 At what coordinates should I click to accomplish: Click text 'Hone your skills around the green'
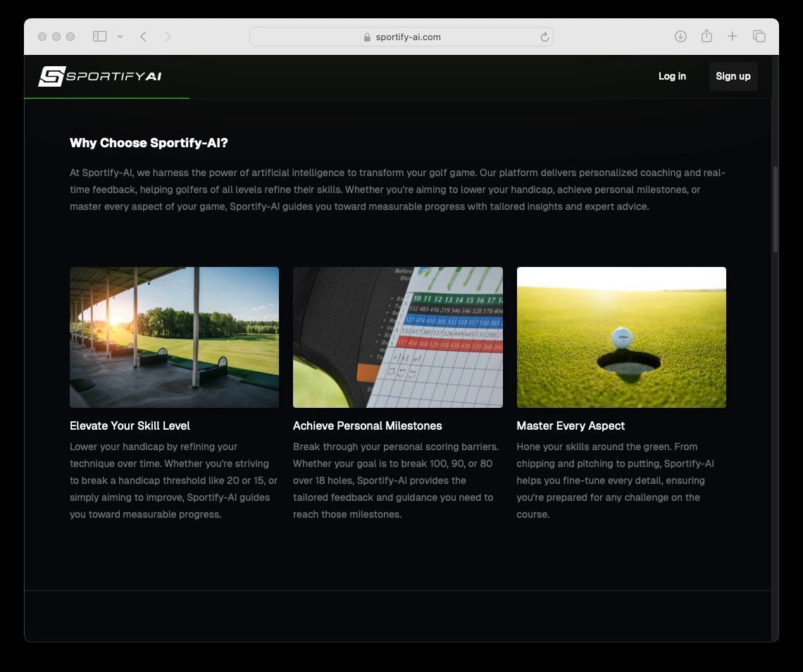[594, 447]
